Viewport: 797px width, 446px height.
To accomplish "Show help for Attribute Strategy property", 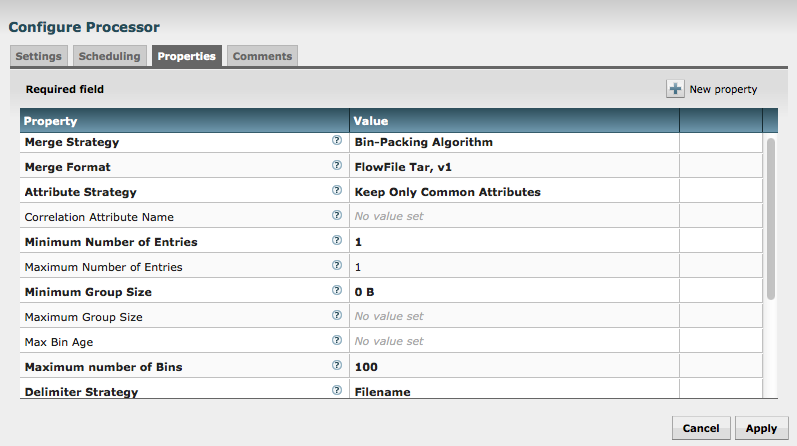I will coord(337,191).
